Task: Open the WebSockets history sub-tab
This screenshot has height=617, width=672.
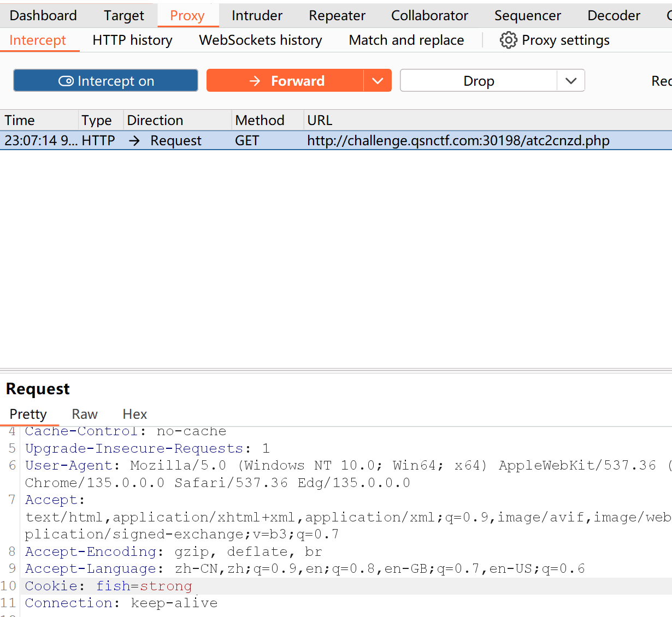Action: [x=261, y=40]
